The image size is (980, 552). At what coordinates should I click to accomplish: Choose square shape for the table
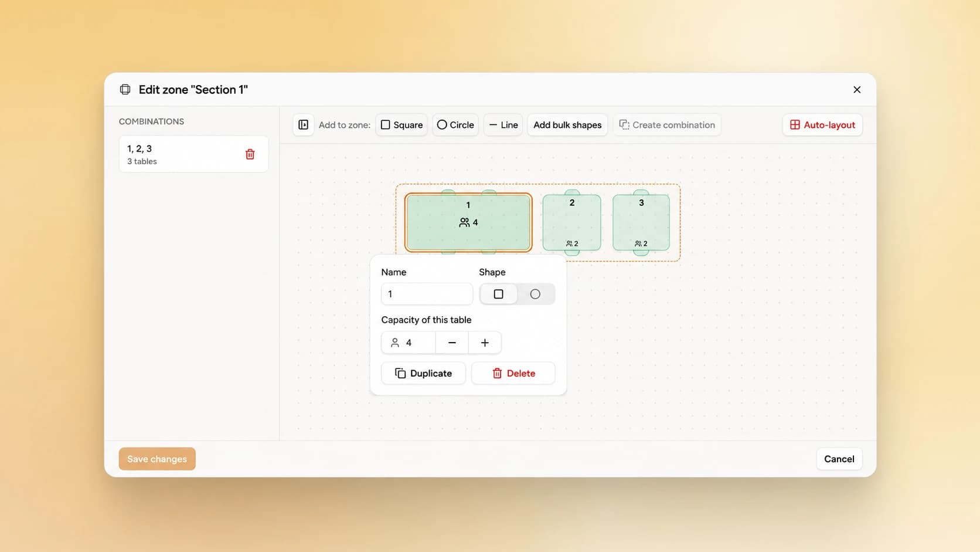pos(498,294)
